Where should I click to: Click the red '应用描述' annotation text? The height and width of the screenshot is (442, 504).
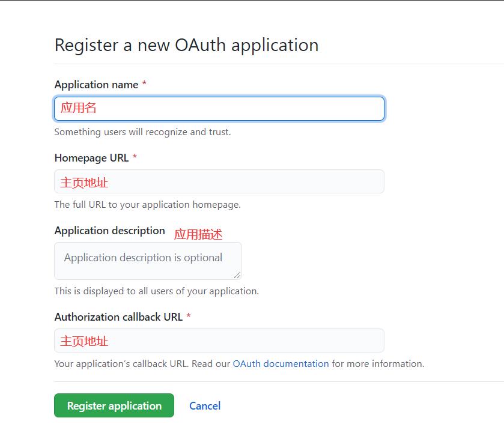pyautogui.click(x=198, y=234)
